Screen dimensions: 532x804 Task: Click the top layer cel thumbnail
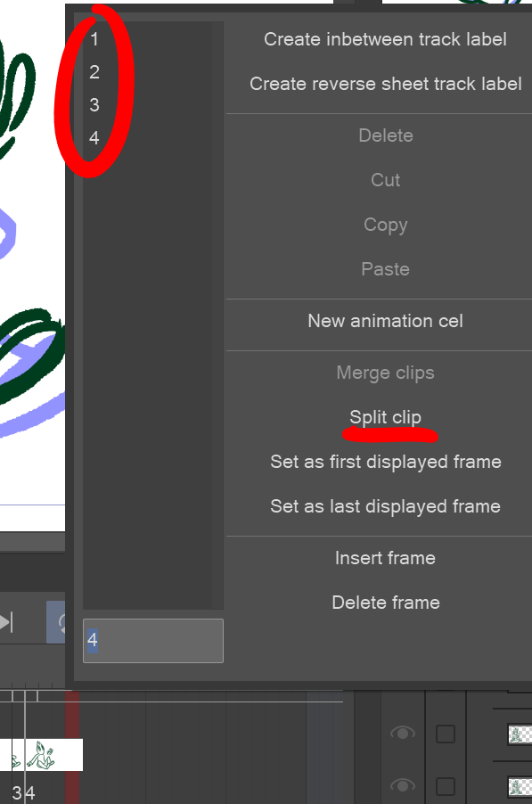tap(518, 733)
